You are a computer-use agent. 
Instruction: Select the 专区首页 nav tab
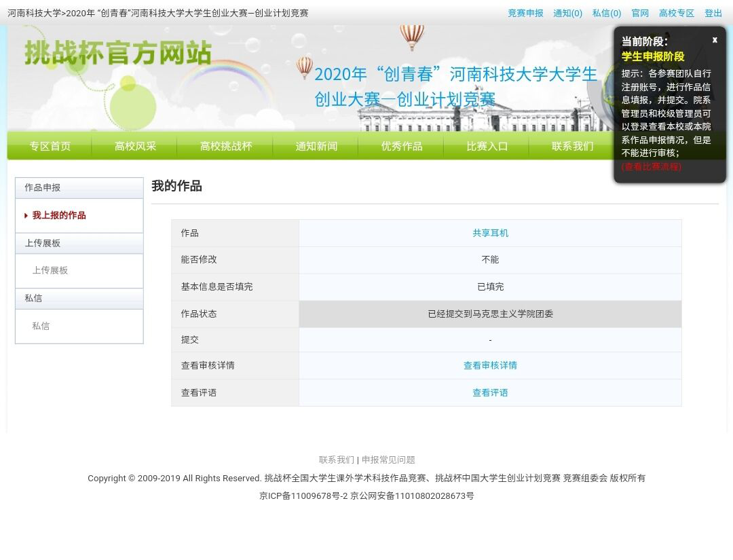coord(50,147)
